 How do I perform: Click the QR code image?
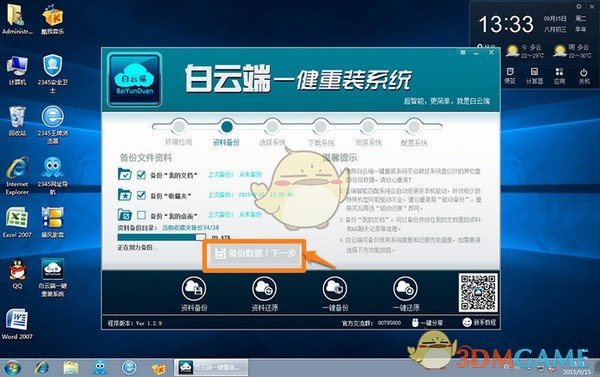[x=478, y=292]
